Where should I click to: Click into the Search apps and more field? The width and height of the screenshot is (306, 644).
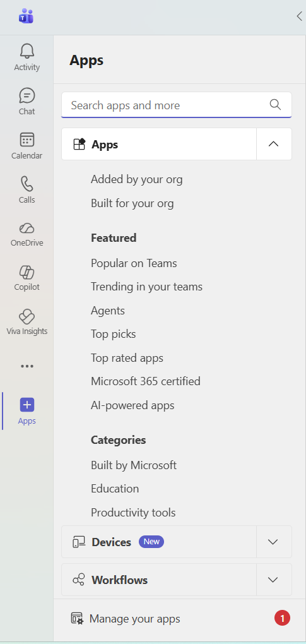(x=177, y=105)
